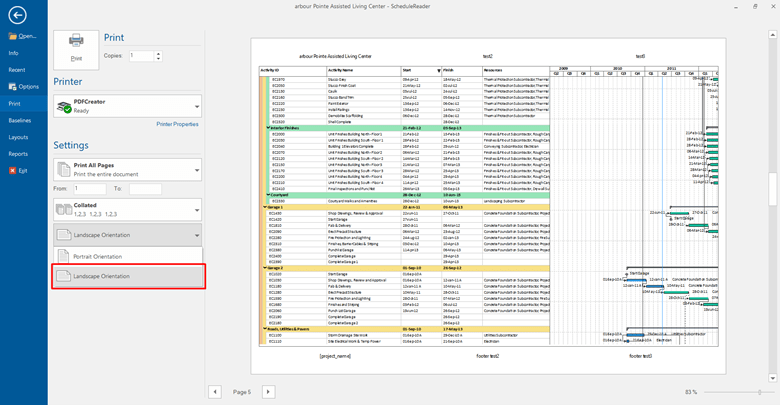Screen dimensions: 780x405
Task: Decrease copies with the down arrow
Action: click(x=158, y=59)
